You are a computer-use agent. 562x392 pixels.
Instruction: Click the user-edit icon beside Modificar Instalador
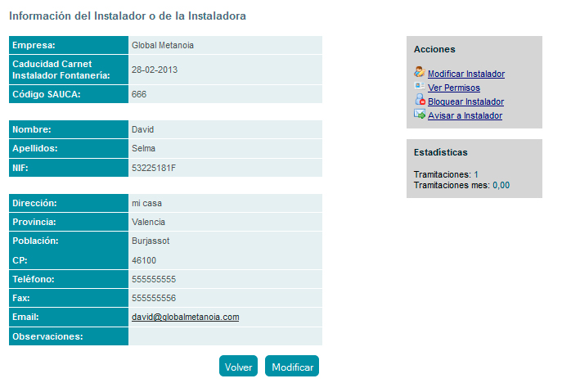420,72
